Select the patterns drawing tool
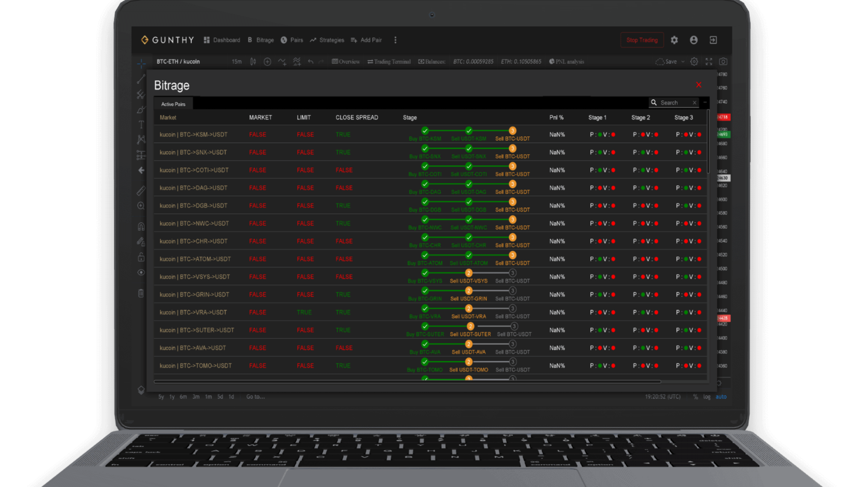The width and height of the screenshot is (868, 487). tap(141, 139)
